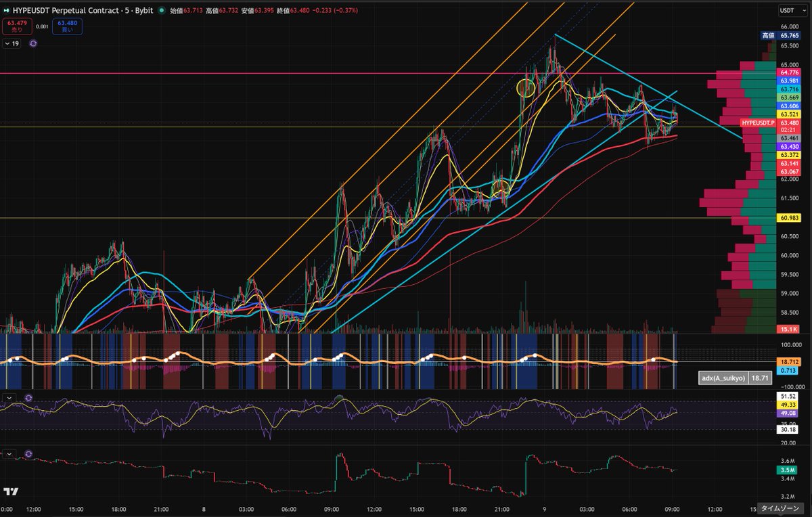Click the yellow circle drawing near 64.5
812x517 pixels.
point(526,87)
